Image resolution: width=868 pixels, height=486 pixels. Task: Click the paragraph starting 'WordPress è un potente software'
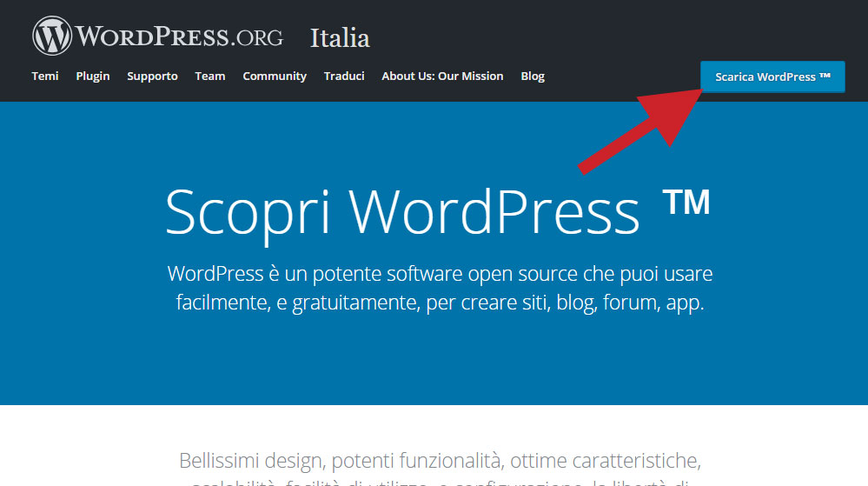[440, 288]
